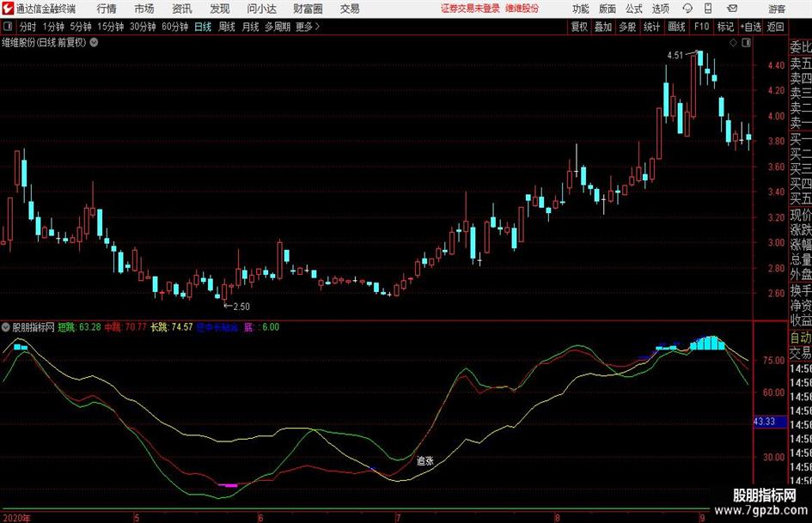Click the 返回 back button

click(x=775, y=27)
